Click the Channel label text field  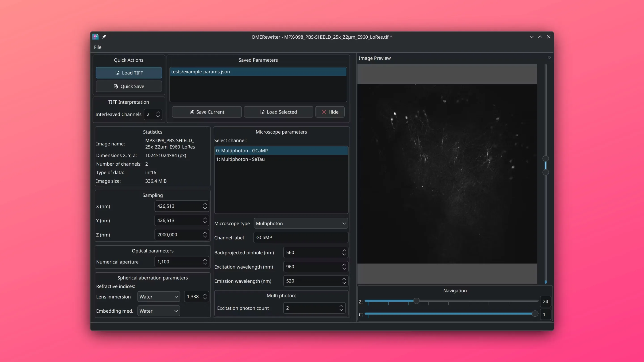coord(301,237)
